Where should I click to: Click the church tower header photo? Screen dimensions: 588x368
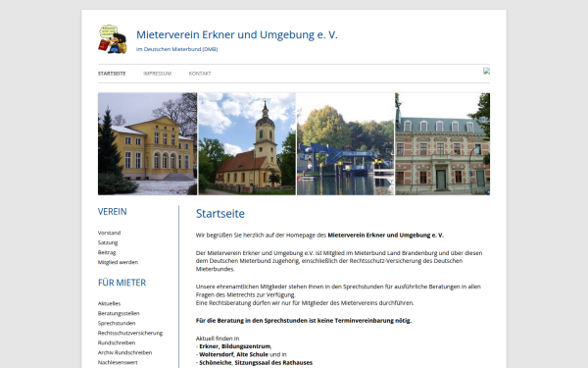click(247, 144)
